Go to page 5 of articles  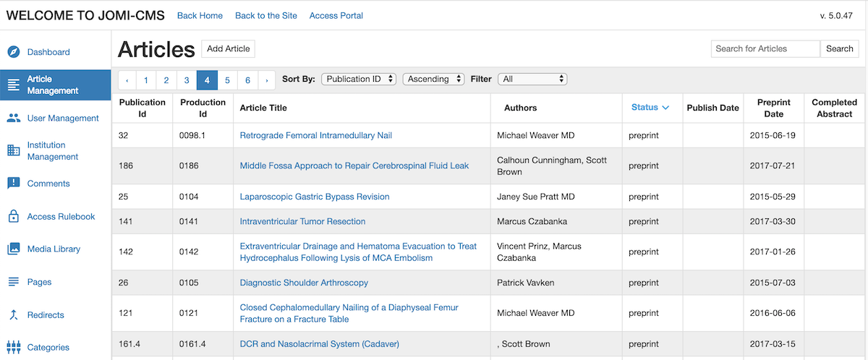[227, 80]
